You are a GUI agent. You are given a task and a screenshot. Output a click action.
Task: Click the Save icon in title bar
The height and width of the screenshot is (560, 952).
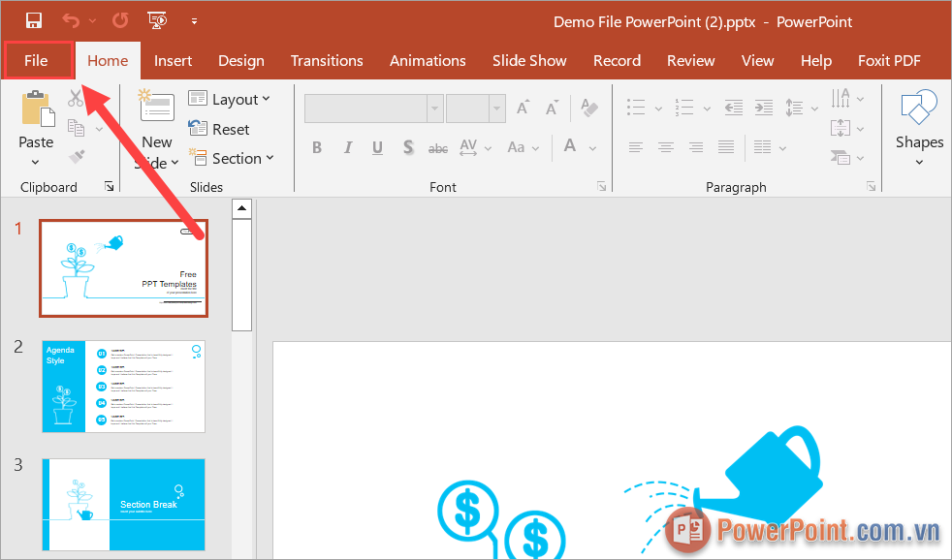pyautogui.click(x=34, y=19)
